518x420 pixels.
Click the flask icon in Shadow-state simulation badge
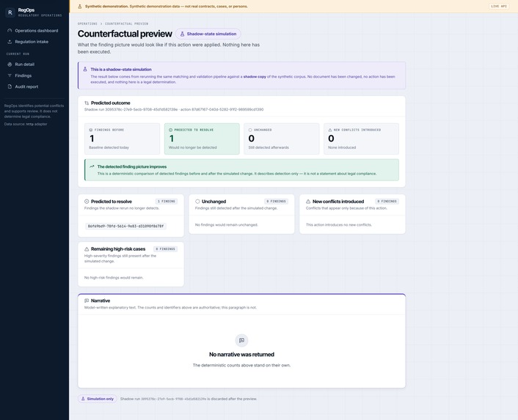tap(182, 34)
